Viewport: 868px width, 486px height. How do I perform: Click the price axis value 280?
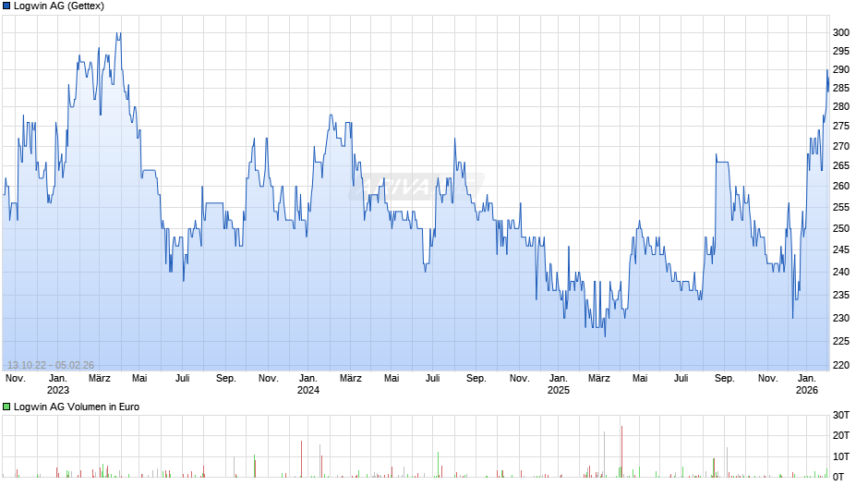point(841,106)
